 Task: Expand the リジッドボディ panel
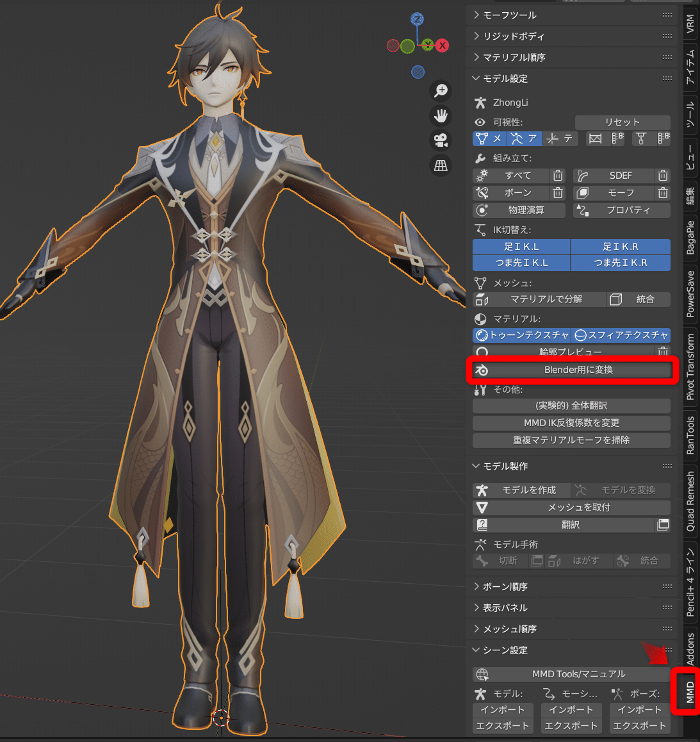[x=476, y=36]
